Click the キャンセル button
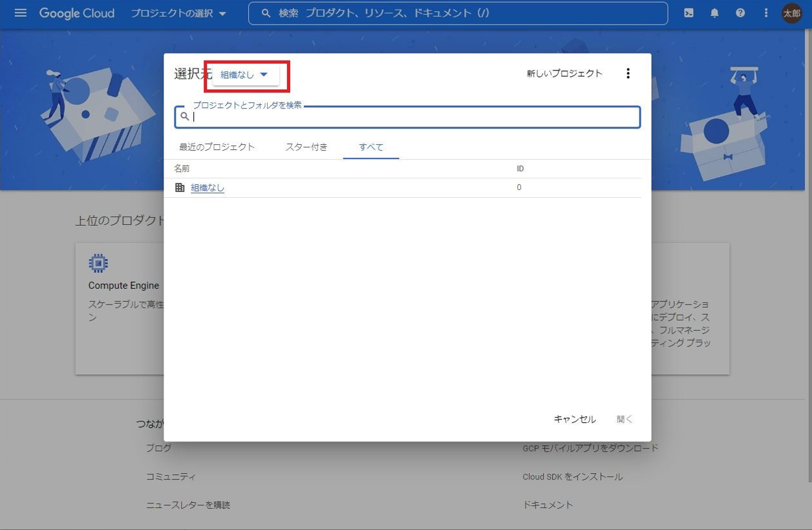Viewport: 812px width, 530px height. click(x=575, y=419)
